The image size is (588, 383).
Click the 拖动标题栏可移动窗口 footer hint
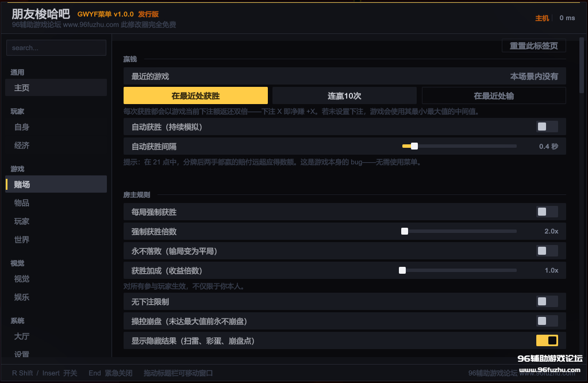coord(178,373)
